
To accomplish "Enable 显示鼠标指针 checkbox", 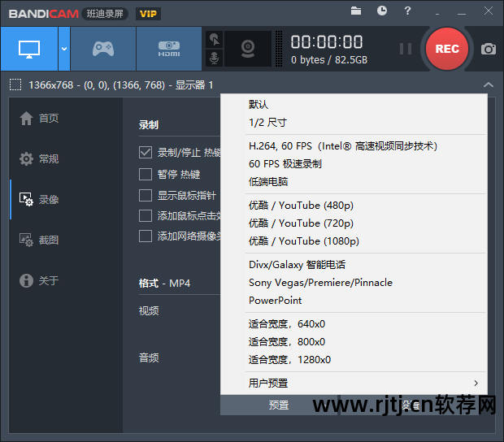I will point(146,195).
